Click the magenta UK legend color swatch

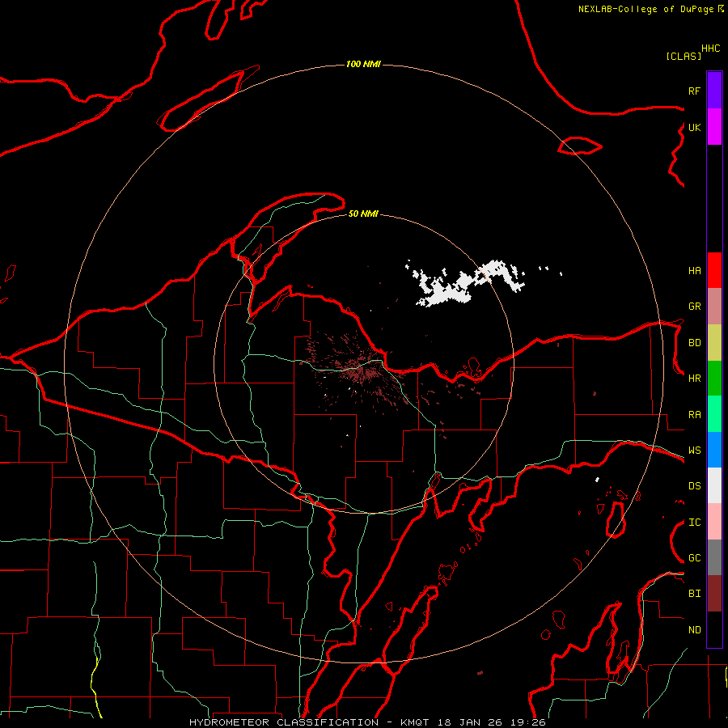point(714,127)
